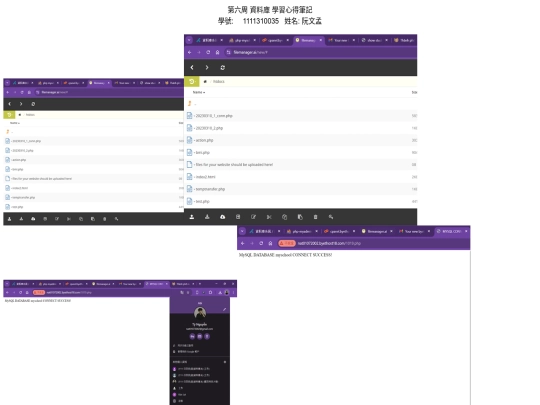Screen dimensions: 540x405
Task: Click green history button in larger file manager
Action: (191, 82)
